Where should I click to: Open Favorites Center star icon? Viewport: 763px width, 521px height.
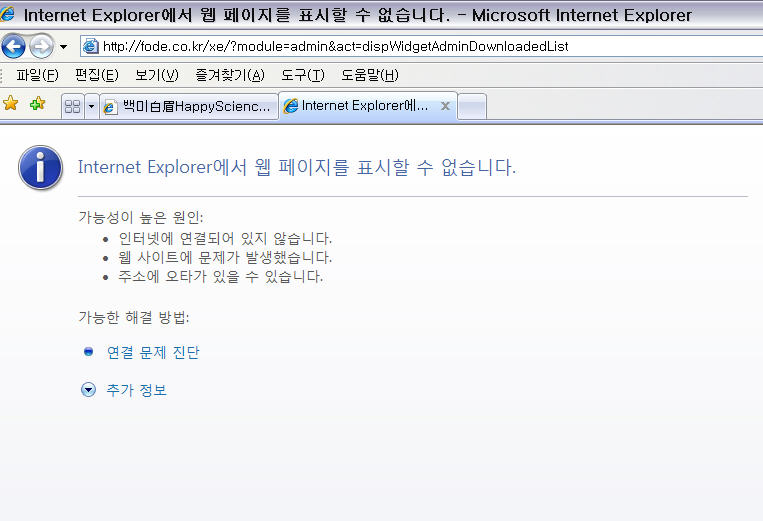click(10, 103)
